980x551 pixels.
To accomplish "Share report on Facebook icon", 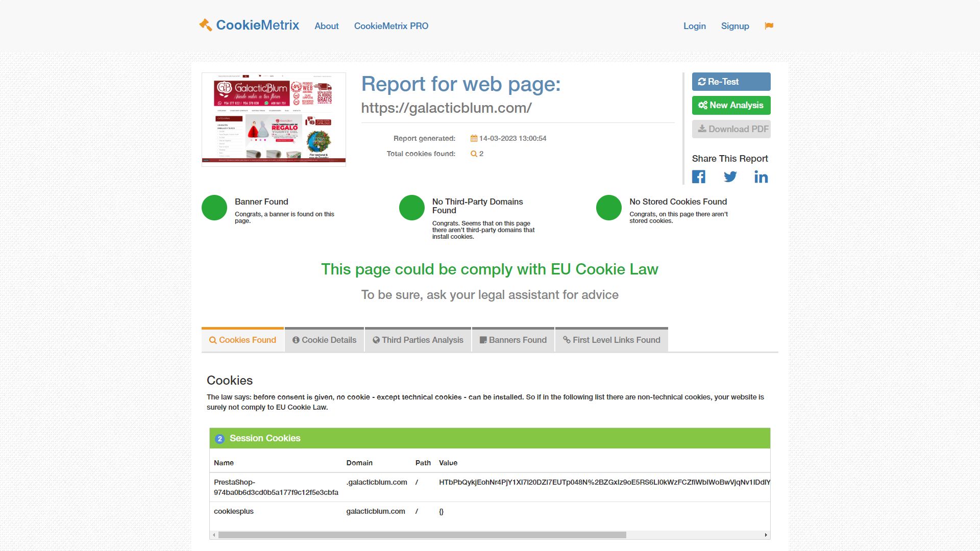I will (x=699, y=177).
